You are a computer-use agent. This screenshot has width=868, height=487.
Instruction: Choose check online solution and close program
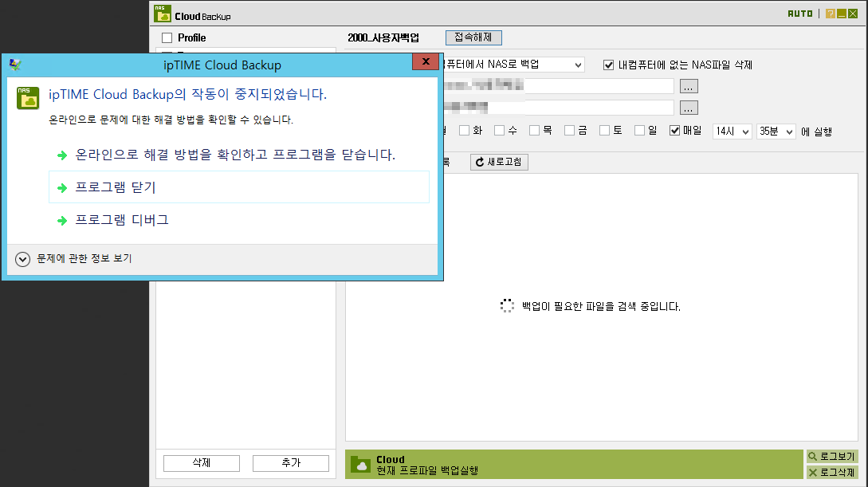(x=234, y=155)
